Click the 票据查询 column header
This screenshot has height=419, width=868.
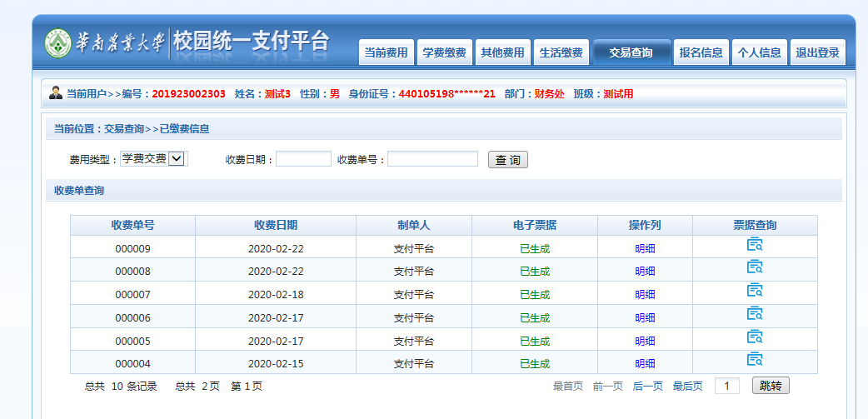[755, 225]
